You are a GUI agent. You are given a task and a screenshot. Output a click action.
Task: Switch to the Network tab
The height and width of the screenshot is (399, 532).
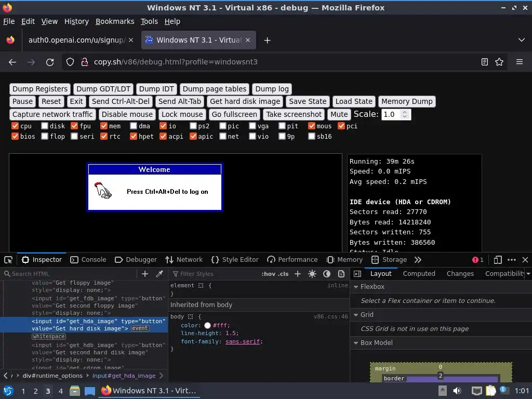click(183, 260)
